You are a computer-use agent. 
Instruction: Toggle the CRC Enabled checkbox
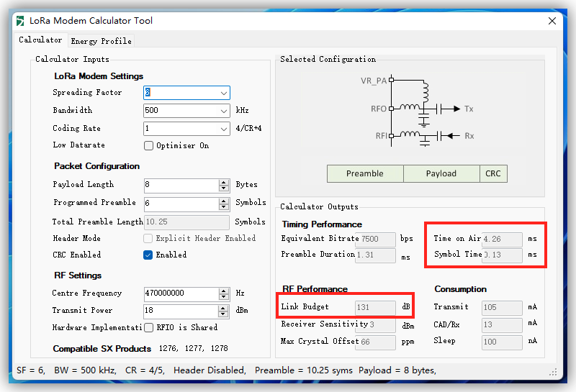click(149, 255)
